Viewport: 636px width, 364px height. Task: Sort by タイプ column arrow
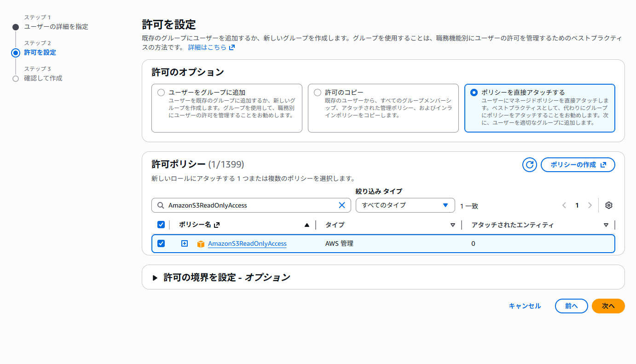point(453,225)
